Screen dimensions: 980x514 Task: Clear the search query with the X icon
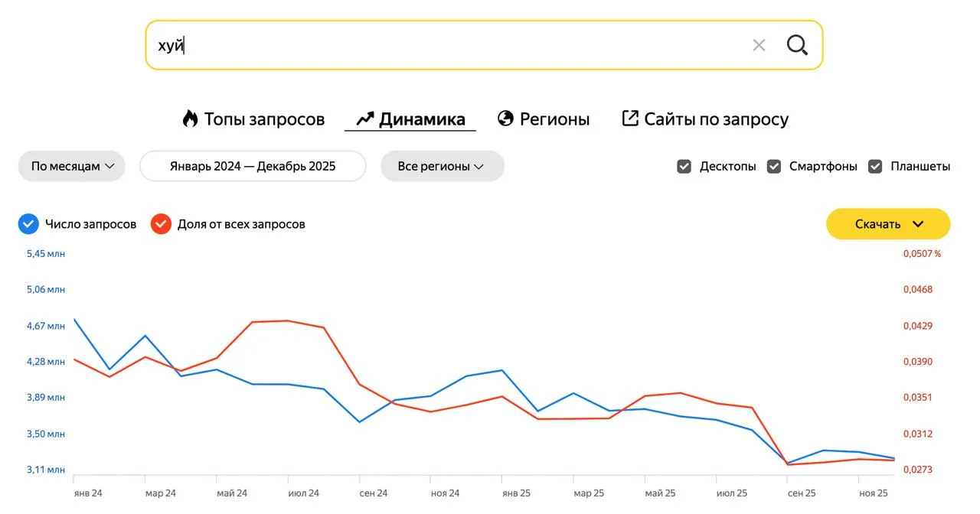pyautogui.click(x=759, y=46)
